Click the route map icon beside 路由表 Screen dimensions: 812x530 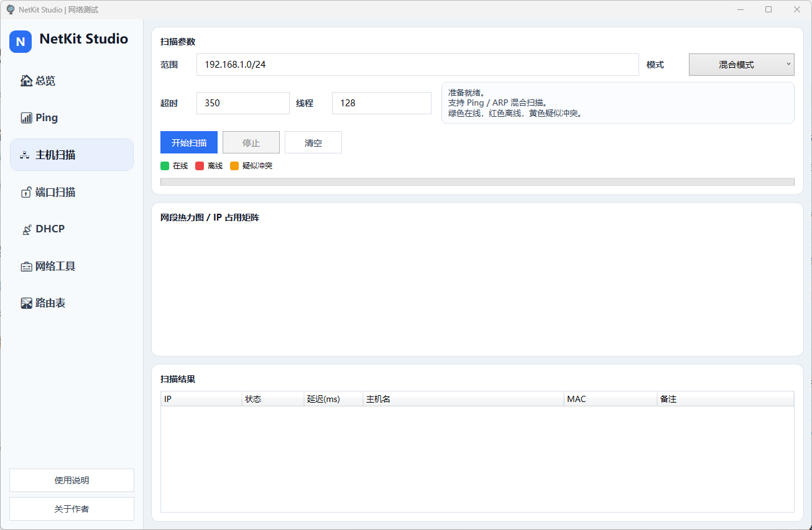coord(26,303)
